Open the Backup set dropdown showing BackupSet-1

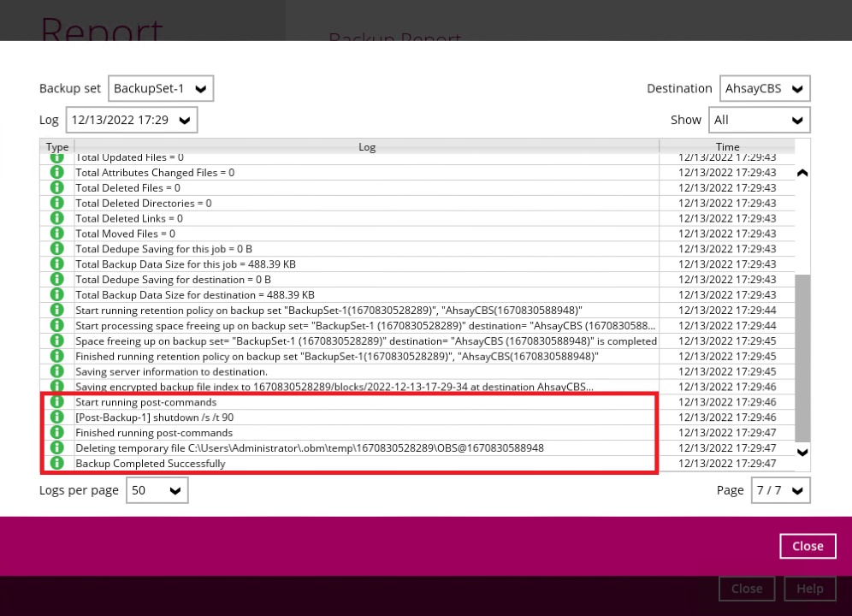click(161, 88)
